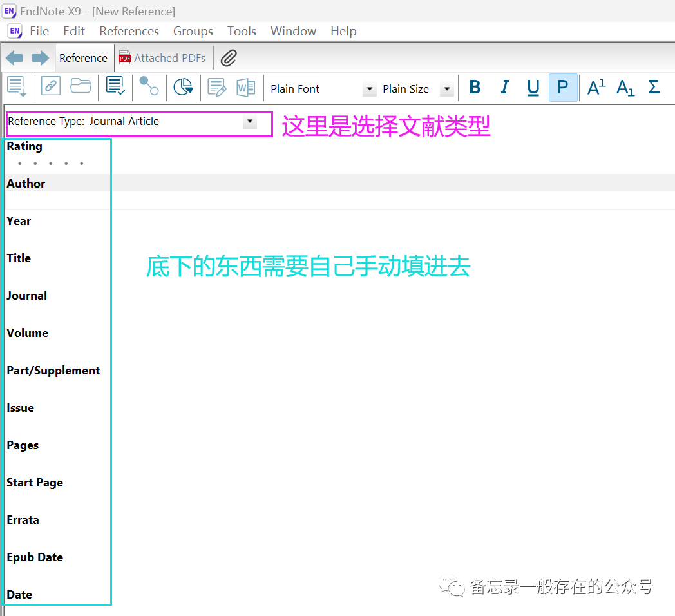Open the References menu

pos(129,31)
